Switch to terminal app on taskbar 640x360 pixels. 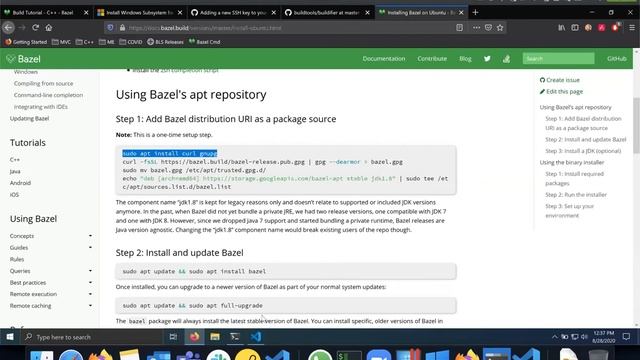(235, 337)
